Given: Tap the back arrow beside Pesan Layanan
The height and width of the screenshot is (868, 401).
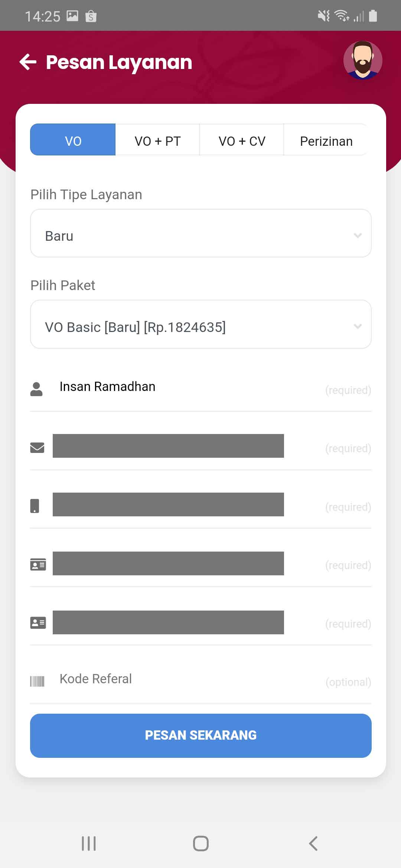Looking at the screenshot, I should click(x=28, y=62).
